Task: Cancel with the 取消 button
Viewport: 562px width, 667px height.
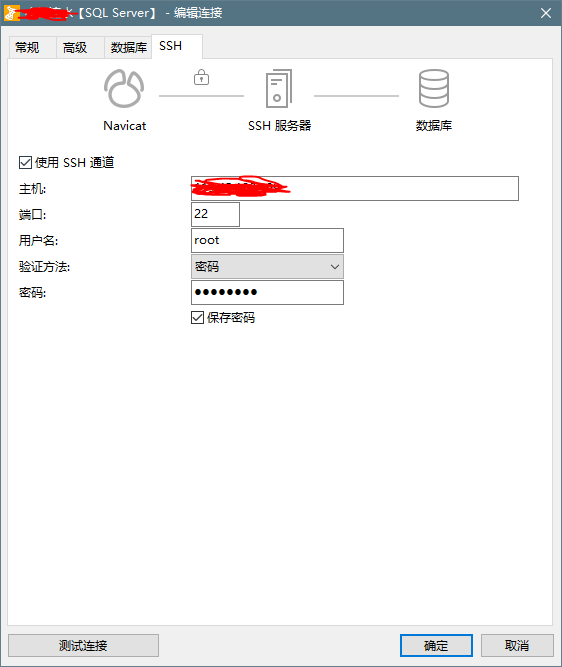Action: [517, 645]
